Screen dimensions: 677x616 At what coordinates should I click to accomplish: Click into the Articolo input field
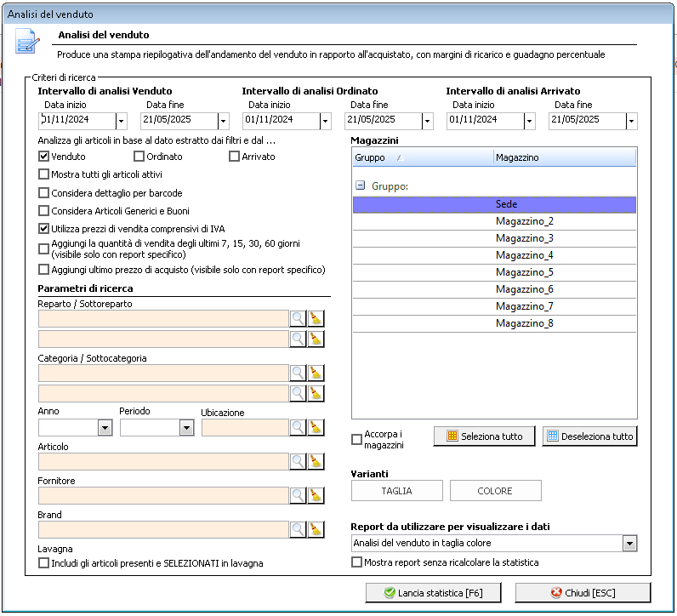163,462
